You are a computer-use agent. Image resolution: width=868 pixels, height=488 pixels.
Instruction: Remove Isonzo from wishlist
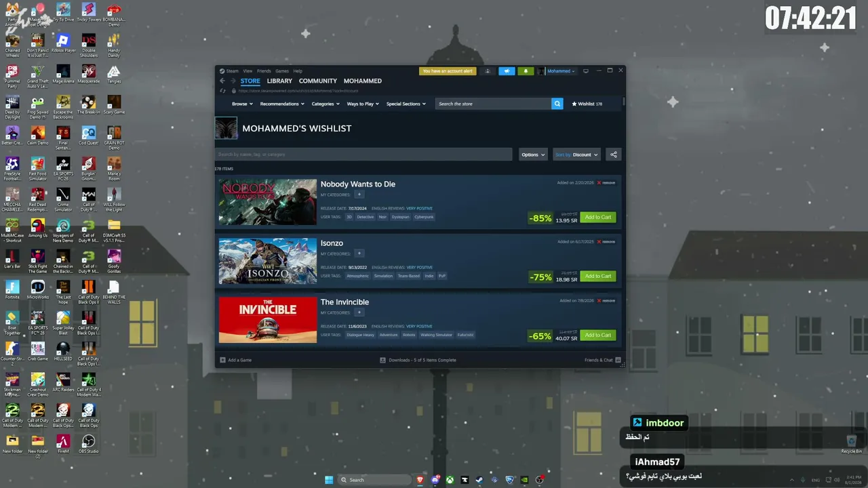[606, 241]
